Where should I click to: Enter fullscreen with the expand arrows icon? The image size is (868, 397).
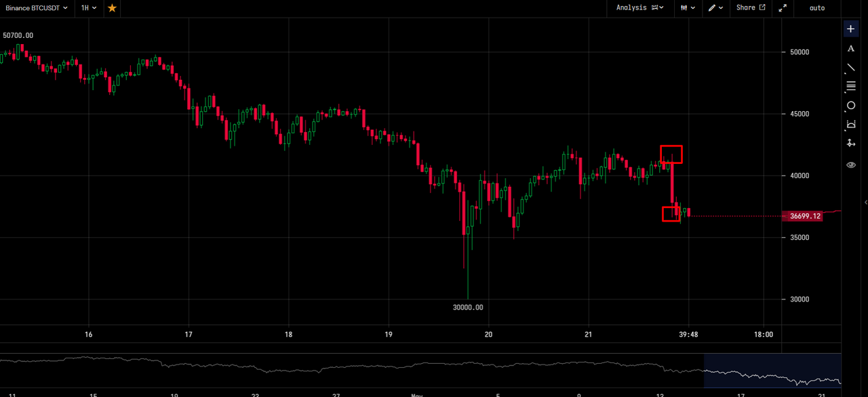[783, 8]
